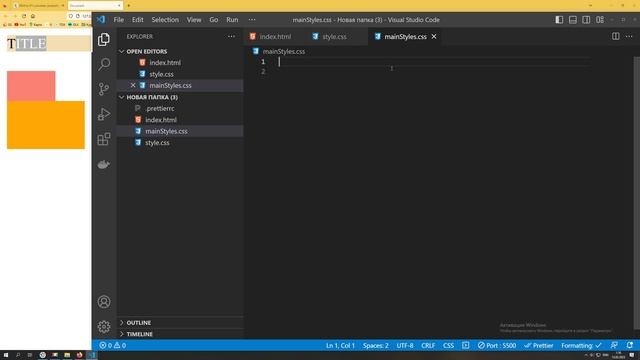This screenshot has height=360, width=640.
Task: Toggle Formatting status bar item
Action: pos(581,345)
